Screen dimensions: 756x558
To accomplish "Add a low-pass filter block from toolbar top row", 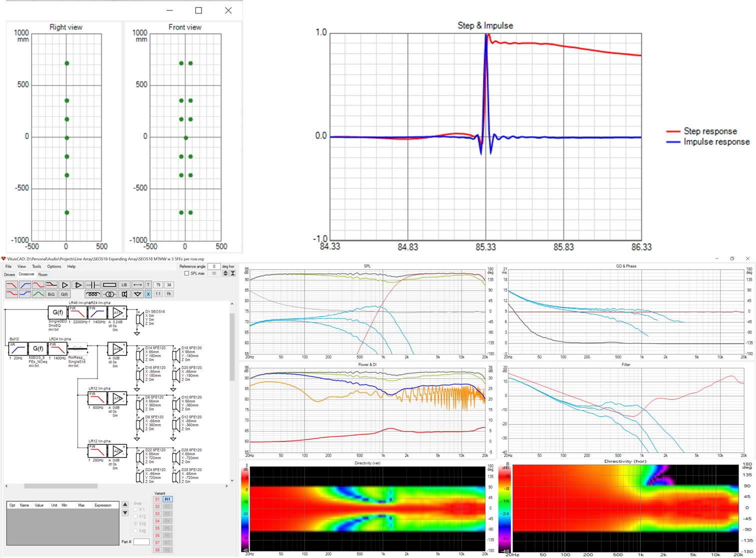I will (11, 285).
